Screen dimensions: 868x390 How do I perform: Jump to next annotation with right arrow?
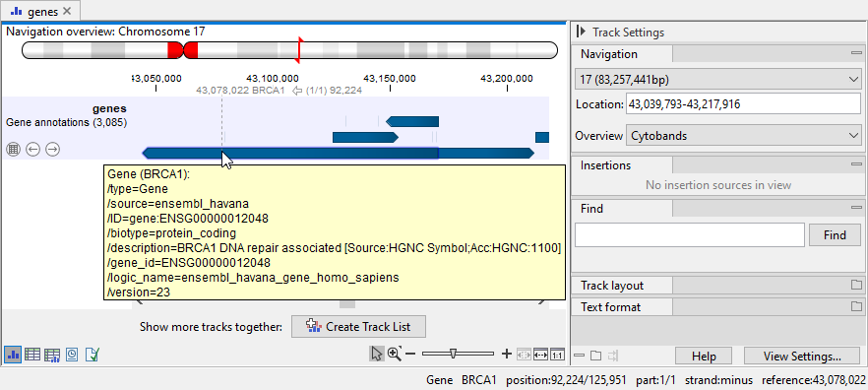coord(52,150)
